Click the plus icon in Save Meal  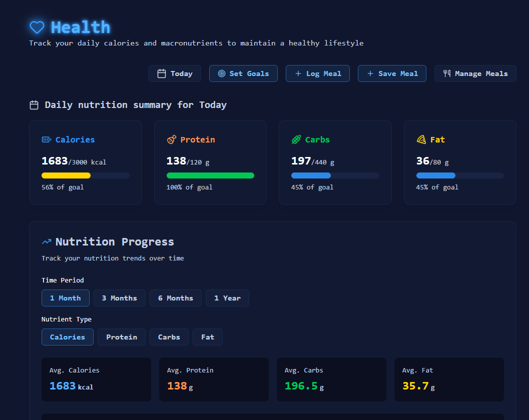point(370,73)
